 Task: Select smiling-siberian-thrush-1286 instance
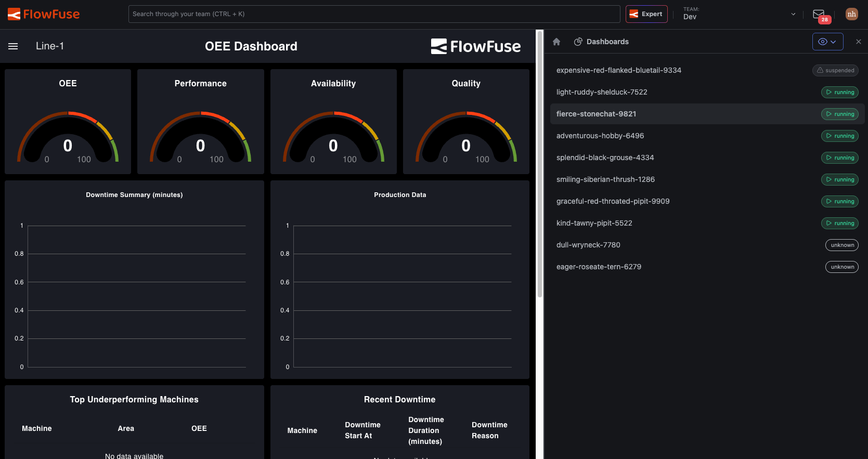[x=707, y=179]
